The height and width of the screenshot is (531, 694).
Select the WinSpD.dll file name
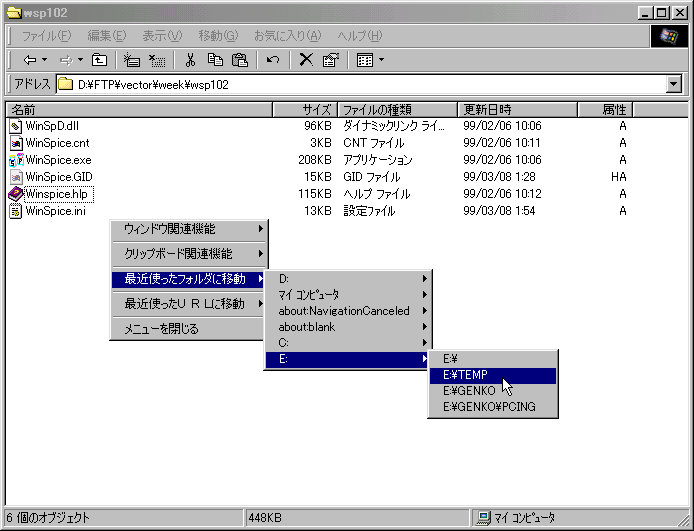click(x=52, y=126)
